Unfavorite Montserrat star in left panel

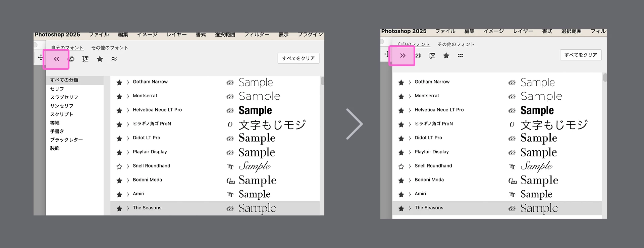119,97
